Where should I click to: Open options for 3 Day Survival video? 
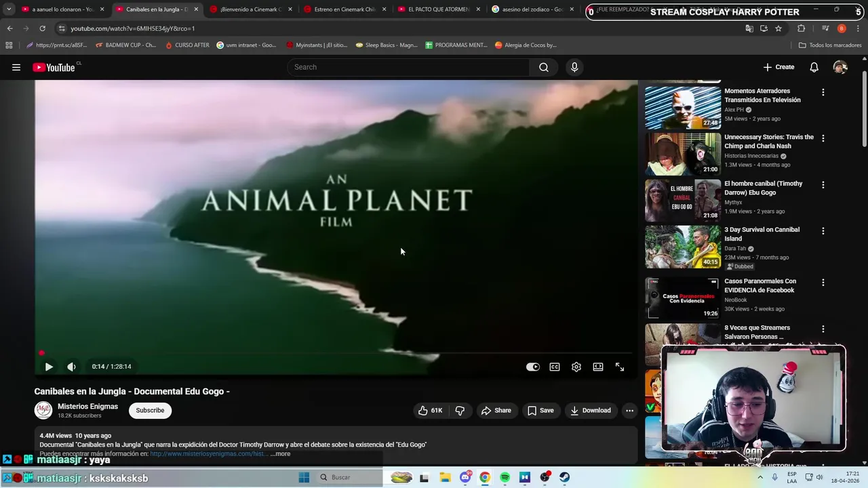(823, 230)
